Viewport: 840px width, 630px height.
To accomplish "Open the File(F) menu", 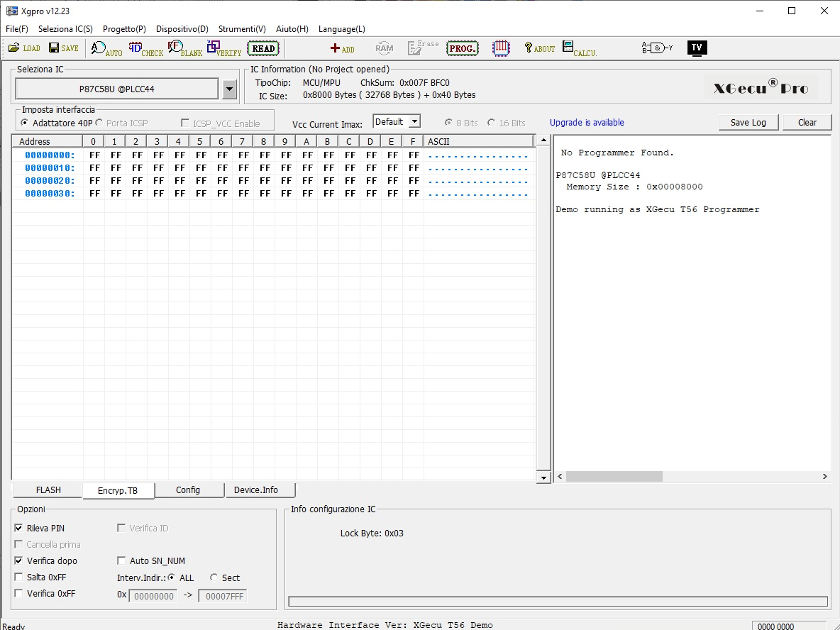I will (16, 29).
